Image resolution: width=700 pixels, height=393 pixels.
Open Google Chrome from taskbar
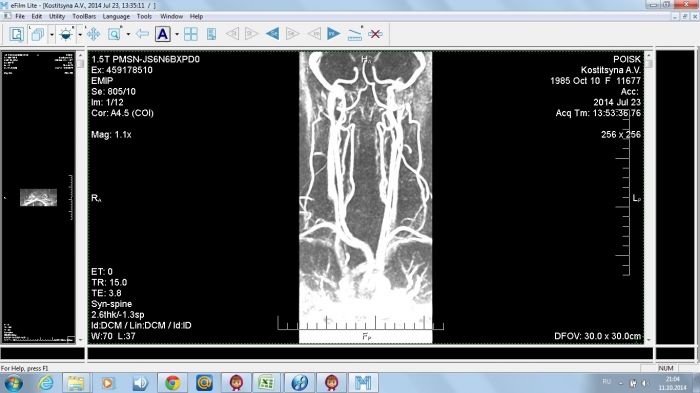click(172, 383)
